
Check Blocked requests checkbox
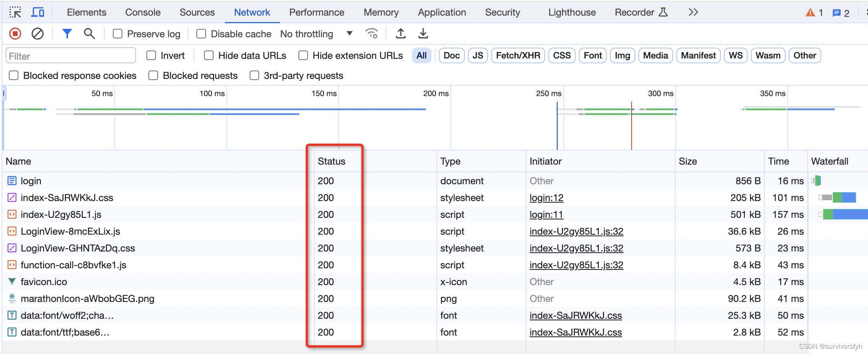(x=153, y=75)
